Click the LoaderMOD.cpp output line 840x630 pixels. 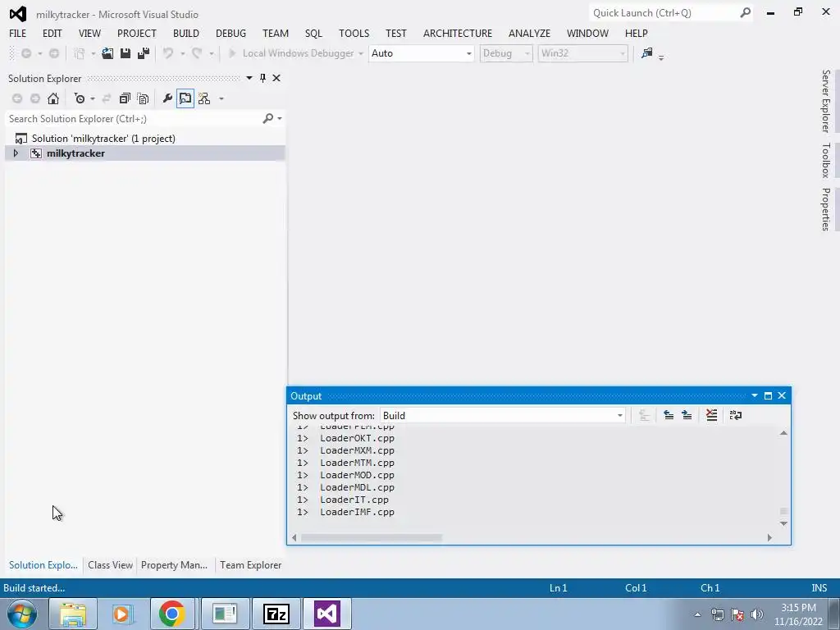[x=357, y=475]
